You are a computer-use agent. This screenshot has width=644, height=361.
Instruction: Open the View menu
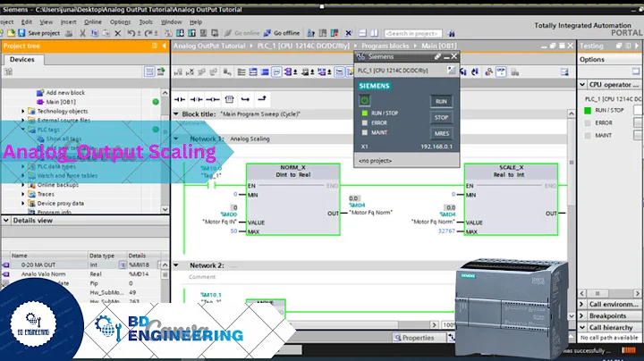coord(46,21)
